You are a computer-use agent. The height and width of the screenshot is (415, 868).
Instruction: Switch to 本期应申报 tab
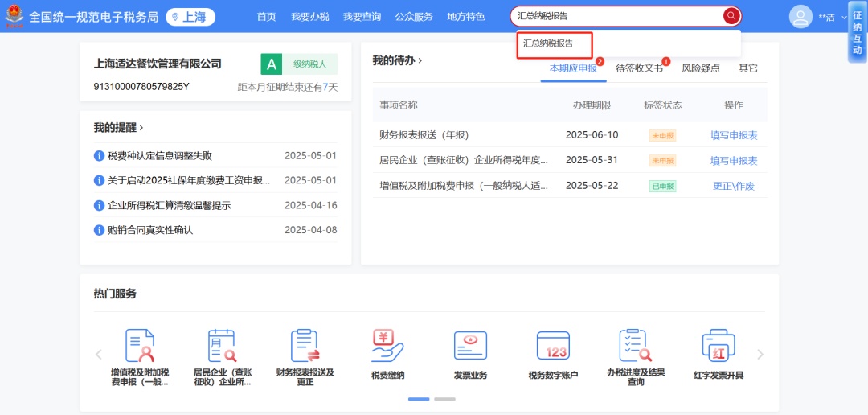(574, 68)
